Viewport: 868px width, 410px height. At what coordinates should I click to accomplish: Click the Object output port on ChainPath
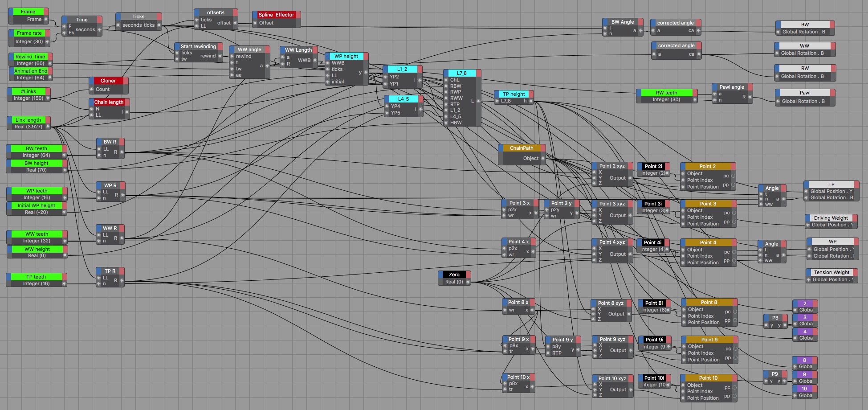542,158
